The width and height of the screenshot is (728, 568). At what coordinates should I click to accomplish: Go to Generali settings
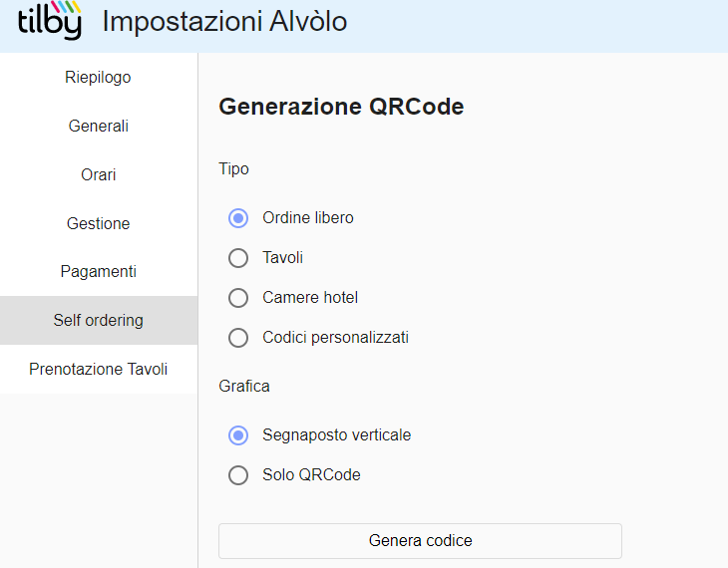coord(99,126)
